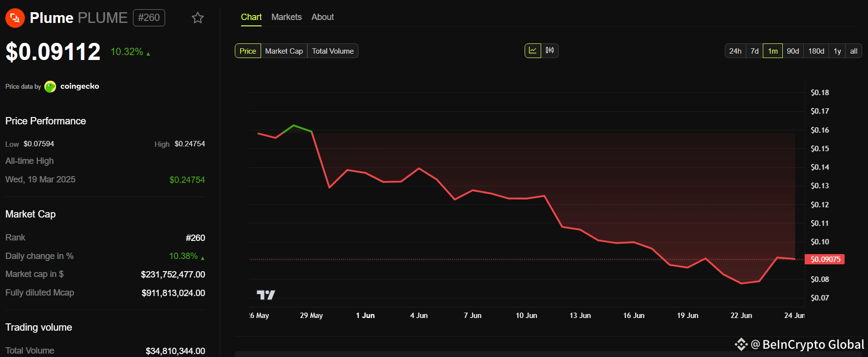Add Plume to favorites with star icon
868x357 pixels.
pos(197,18)
